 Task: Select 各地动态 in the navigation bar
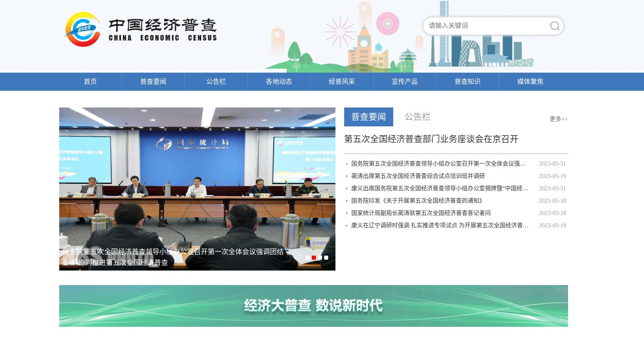(x=279, y=82)
